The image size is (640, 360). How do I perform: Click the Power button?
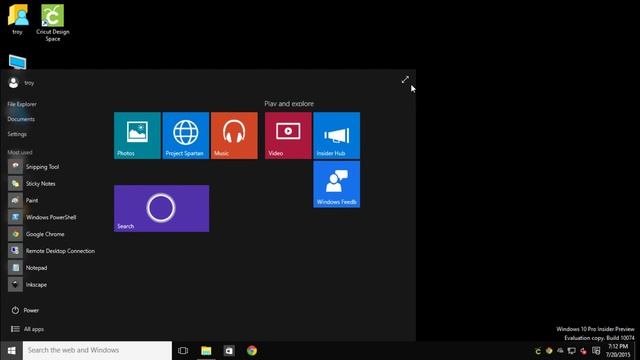(x=25, y=310)
